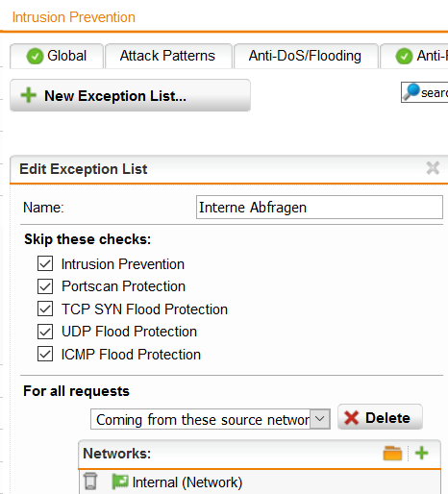
Task: Click the Name field containing Interne Abfragen
Action: pos(319,208)
